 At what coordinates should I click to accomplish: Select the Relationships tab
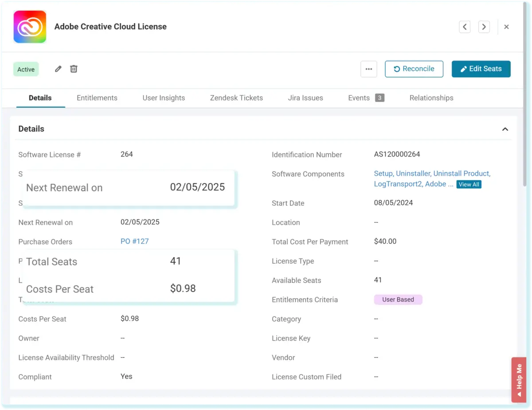pyautogui.click(x=431, y=98)
